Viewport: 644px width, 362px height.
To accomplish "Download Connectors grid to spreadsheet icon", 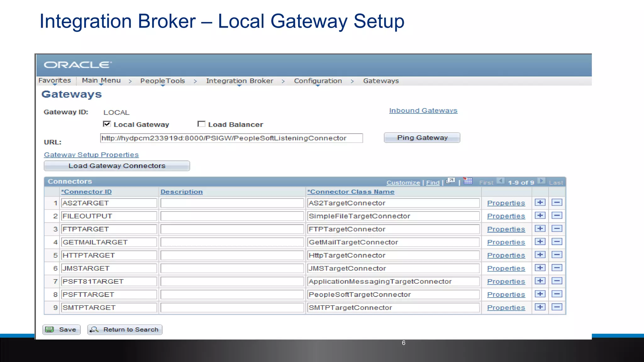I will coord(468,181).
